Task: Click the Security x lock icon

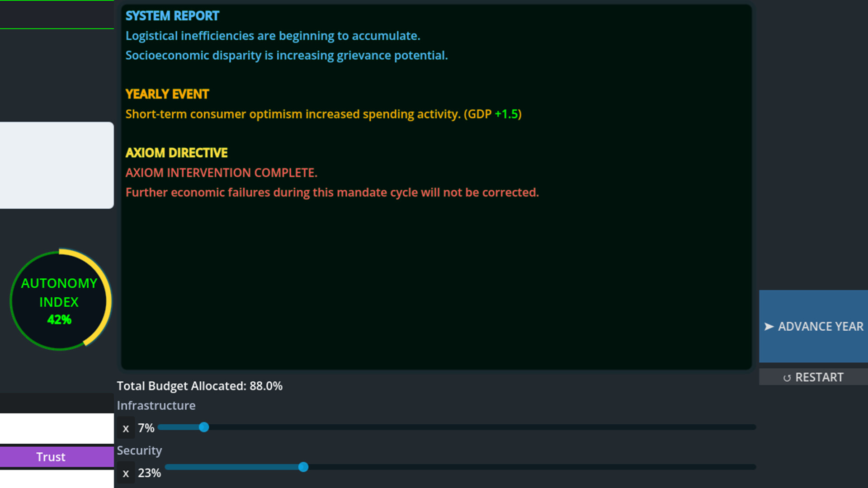Action: tap(126, 473)
